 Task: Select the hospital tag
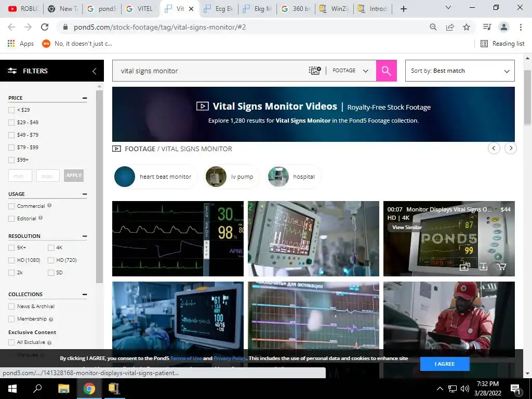point(294,177)
